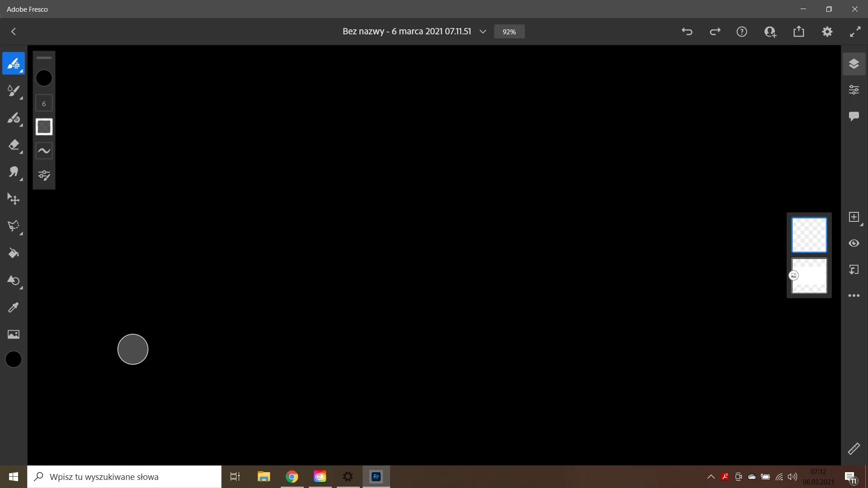
Task: Expand document name dropdown chevron
Action: click(483, 32)
